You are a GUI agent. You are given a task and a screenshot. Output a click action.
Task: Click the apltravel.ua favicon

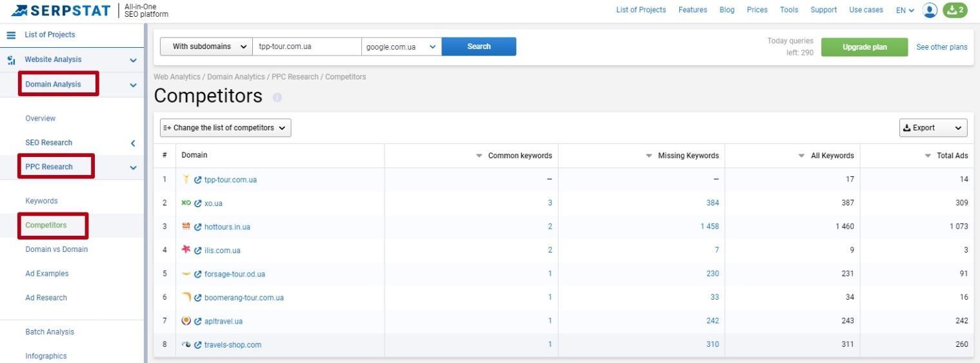pos(186,320)
